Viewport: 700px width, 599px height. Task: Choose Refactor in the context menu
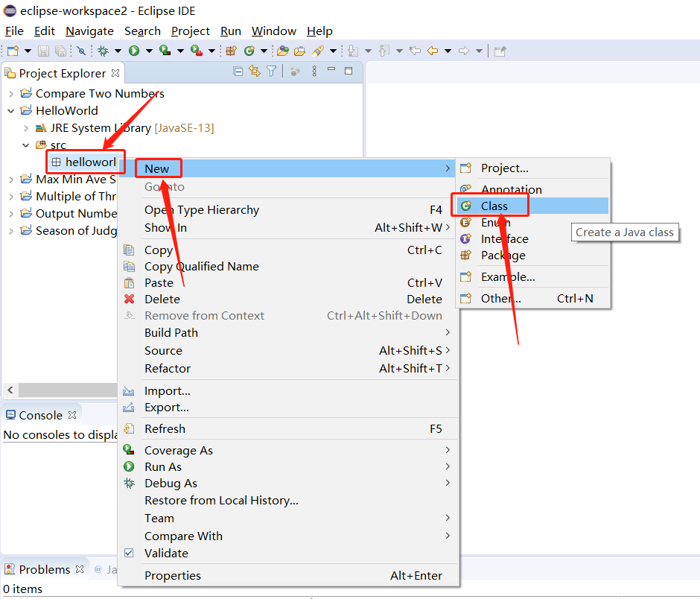click(x=168, y=369)
